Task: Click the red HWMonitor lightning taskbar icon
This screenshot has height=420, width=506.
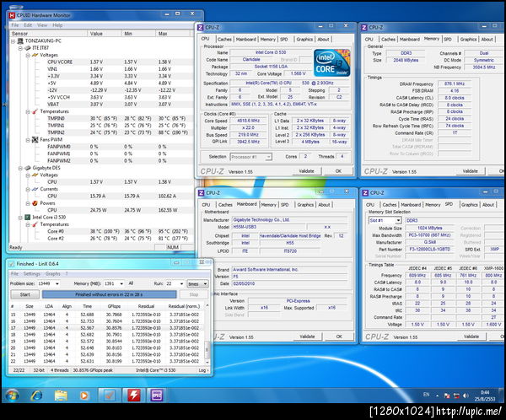Action: pyautogui.click(x=133, y=395)
